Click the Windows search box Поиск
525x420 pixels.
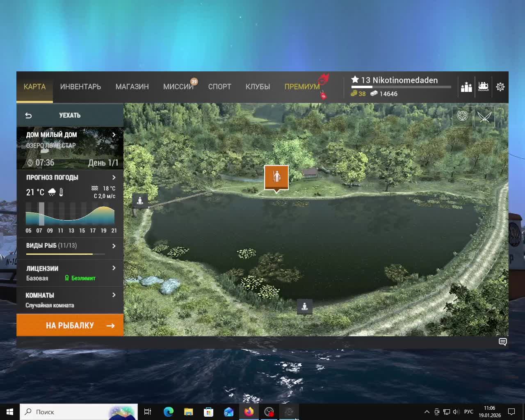click(x=79, y=412)
